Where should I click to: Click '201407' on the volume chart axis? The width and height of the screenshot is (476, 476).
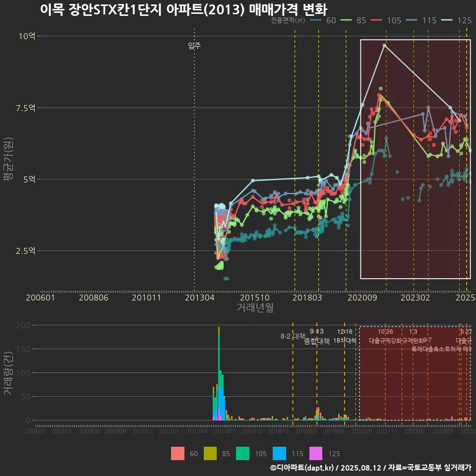click(x=225, y=431)
